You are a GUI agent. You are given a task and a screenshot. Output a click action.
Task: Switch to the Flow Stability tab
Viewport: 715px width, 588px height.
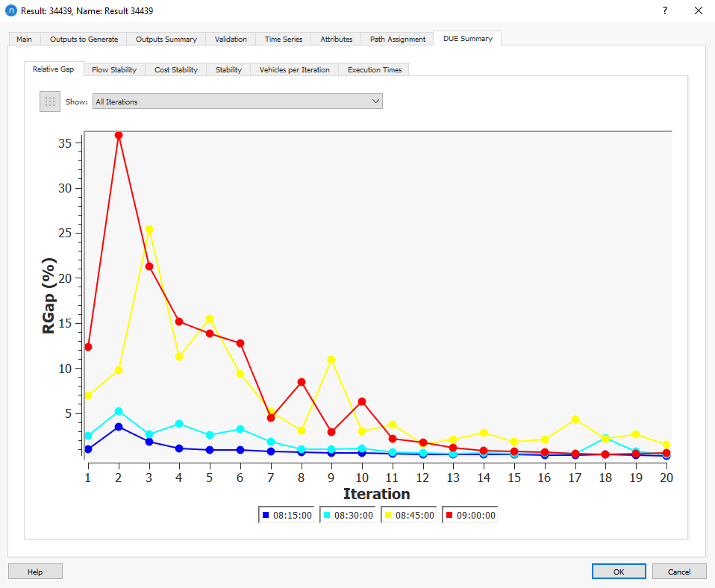[x=113, y=69]
